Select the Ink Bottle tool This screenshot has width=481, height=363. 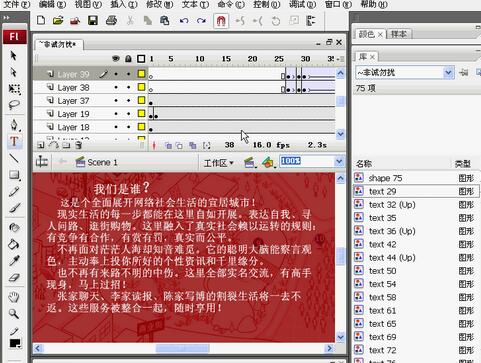14,228
